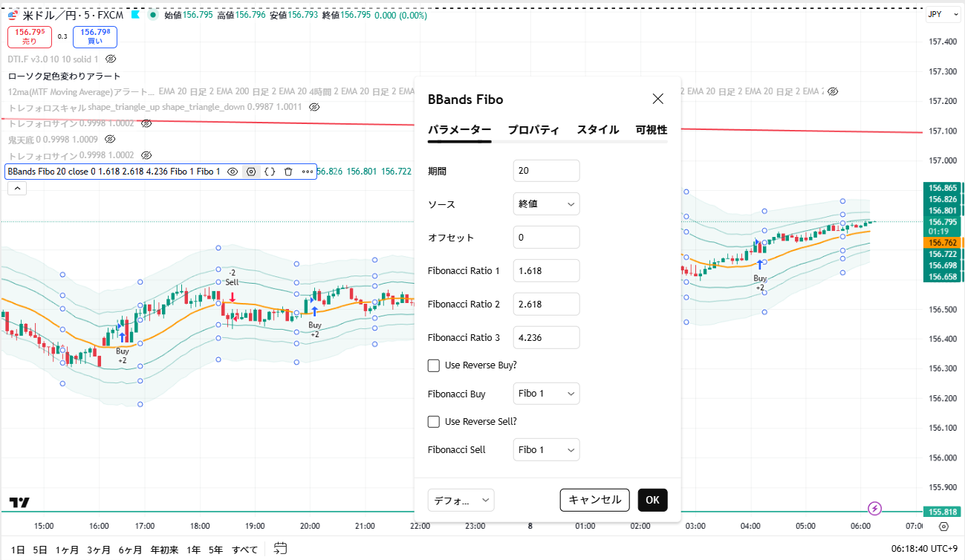Delete BBands Fibo indicator with trash icon
The image size is (965, 560).
pyautogui.click(x=288, y=172)
